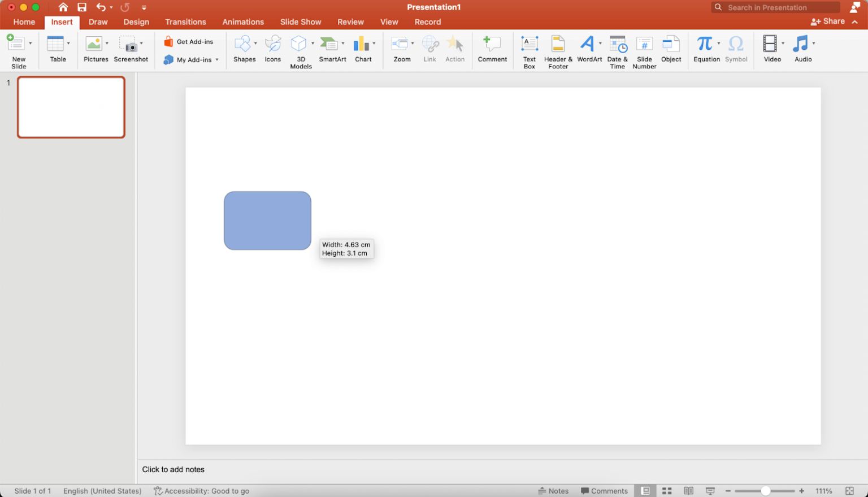Adjust the zoom slider

(x=765, y=491)
